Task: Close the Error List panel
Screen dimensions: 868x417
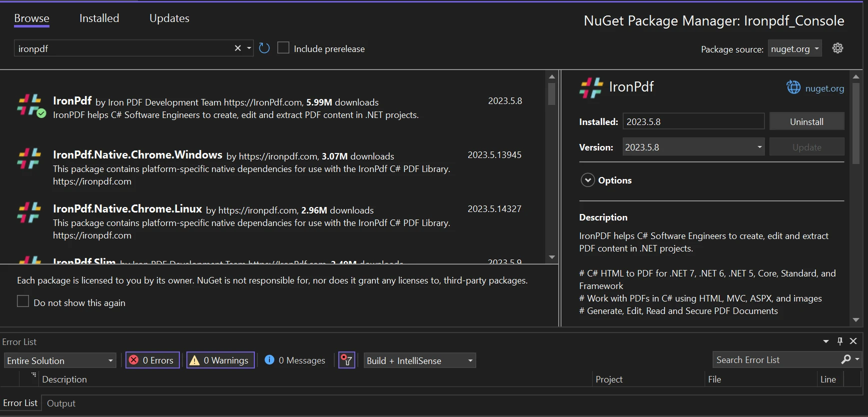Action: [x=854, y=341]
